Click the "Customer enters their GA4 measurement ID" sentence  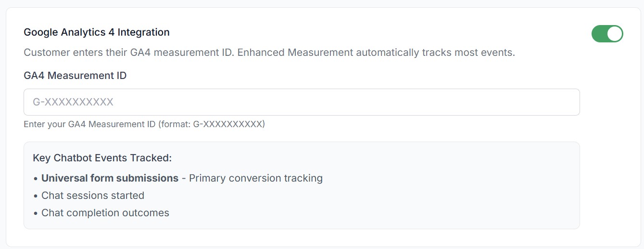129,52
